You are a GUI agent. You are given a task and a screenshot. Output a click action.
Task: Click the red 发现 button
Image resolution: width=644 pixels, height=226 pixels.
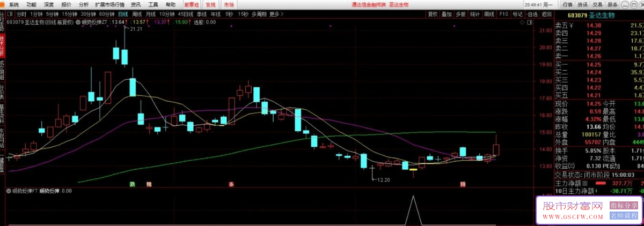(x=210, y=4)
